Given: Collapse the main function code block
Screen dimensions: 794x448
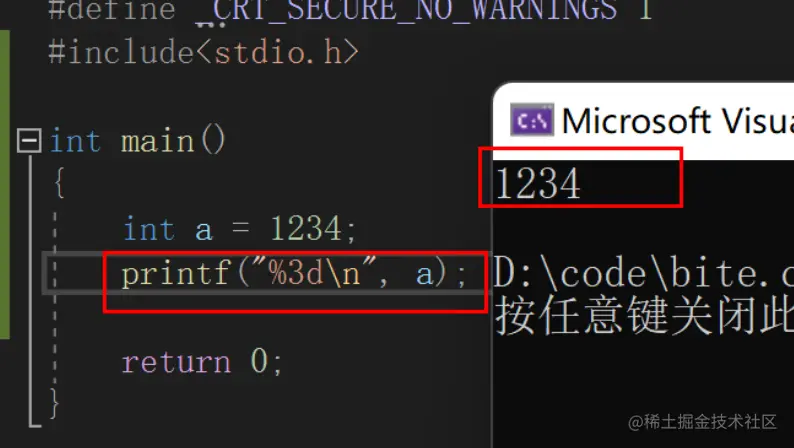Looking at the screenshot, I should pyautogui.click(x=29, y=140).
